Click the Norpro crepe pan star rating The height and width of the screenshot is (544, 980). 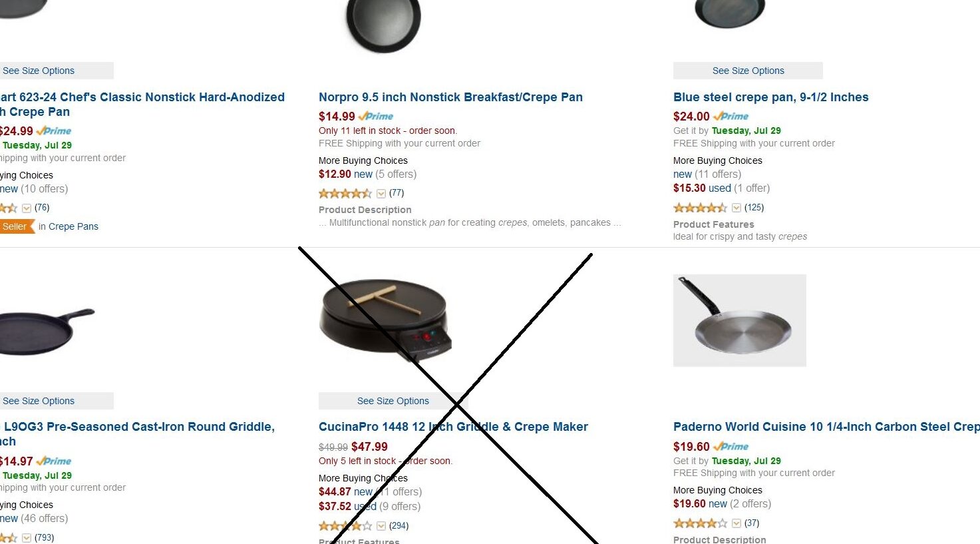(x=345, y=194)
